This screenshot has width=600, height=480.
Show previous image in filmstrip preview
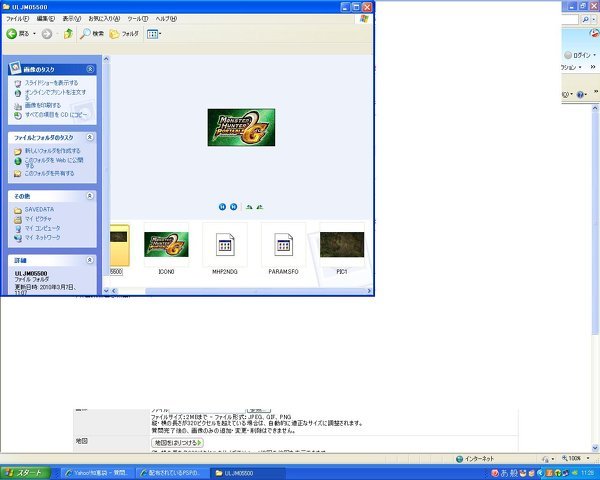[x=222, y=206]
